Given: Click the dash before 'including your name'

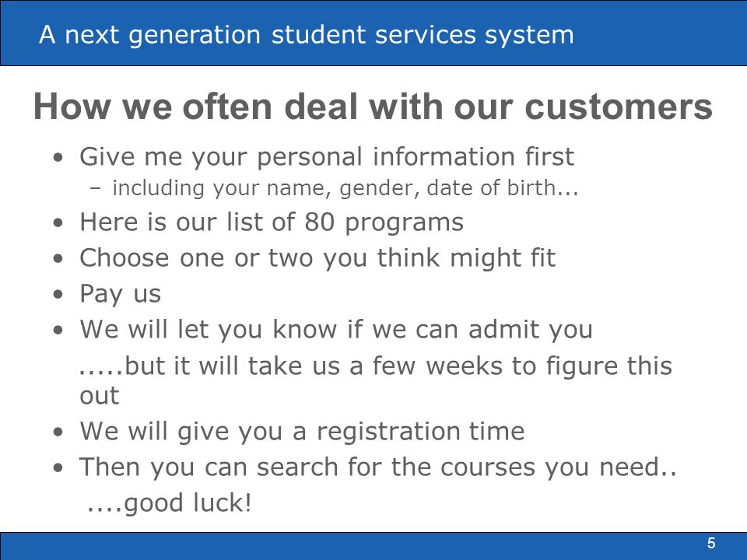Looking at the screenshot, I should click(x=95, y=187).
